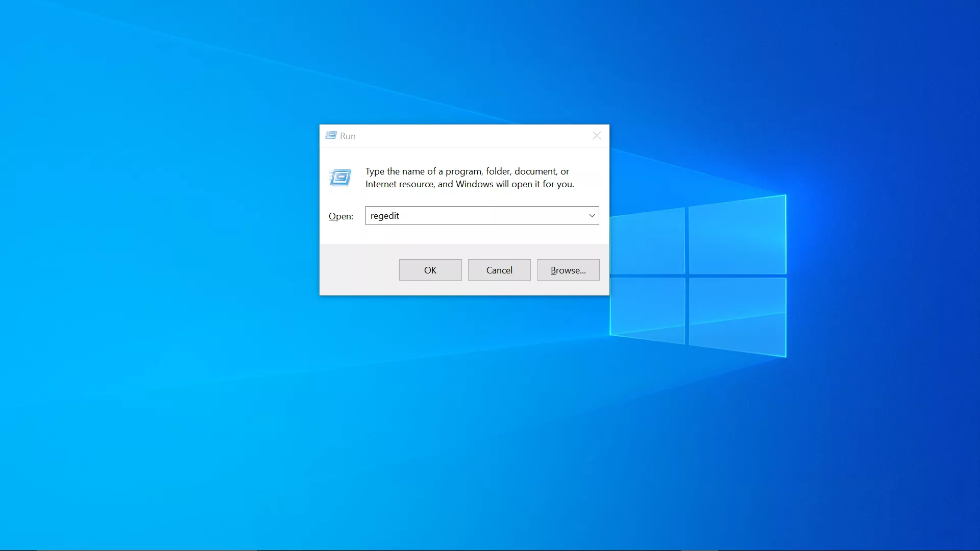Screen dimensions: 980x551
Task: Click the small Run icon in title bar
Action: (331, 136)
